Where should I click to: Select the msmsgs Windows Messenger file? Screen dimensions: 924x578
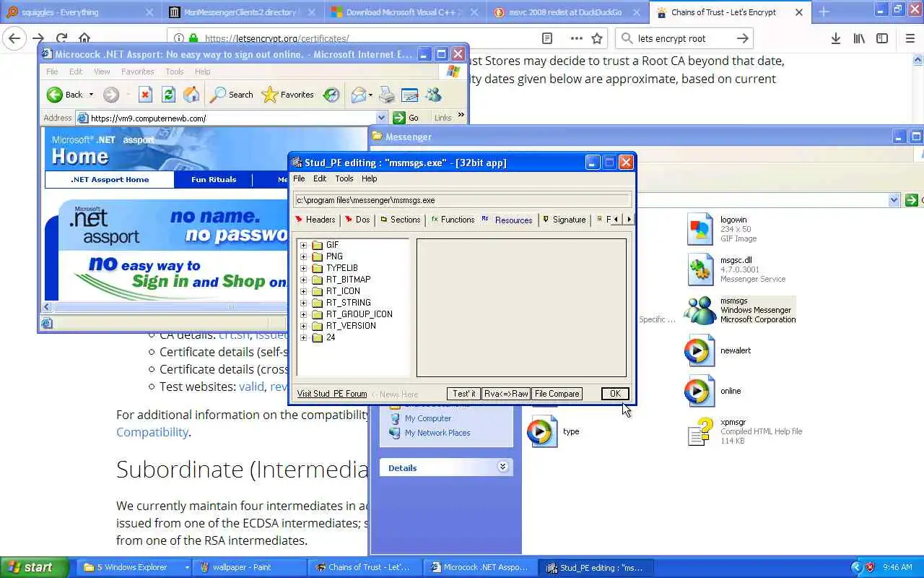(739, 310)
